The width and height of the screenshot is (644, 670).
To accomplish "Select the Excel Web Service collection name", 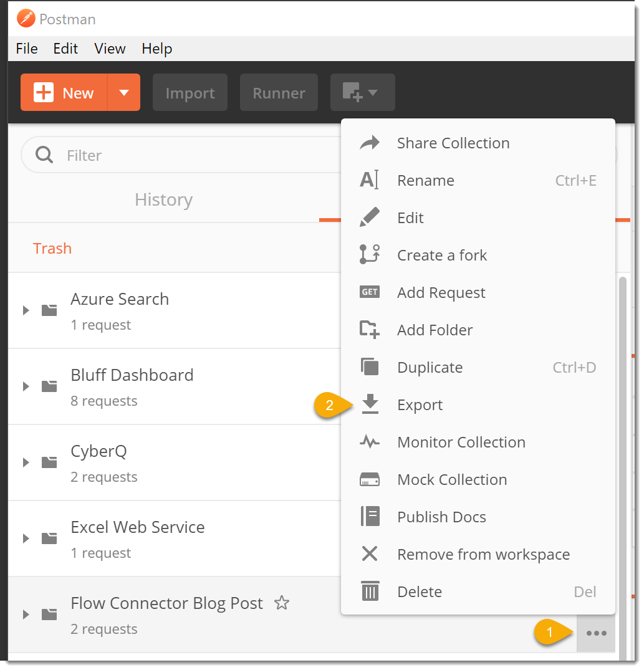I will click(x=138, y=527).
